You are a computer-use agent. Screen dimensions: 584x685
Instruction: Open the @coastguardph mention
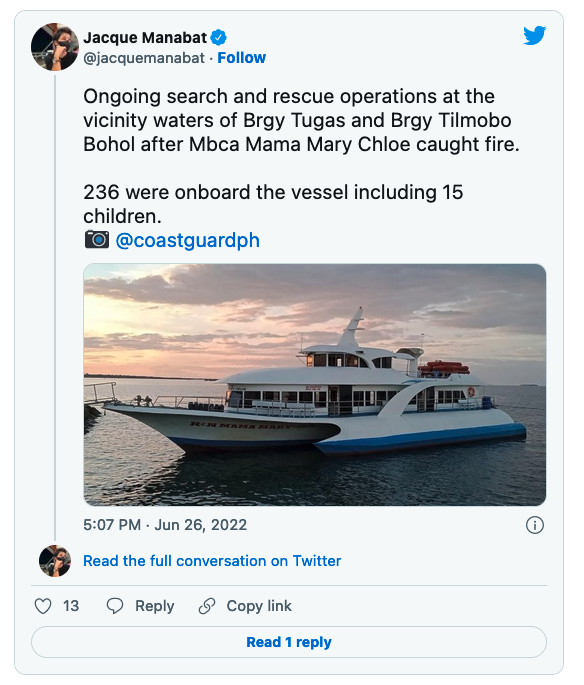pos(187,240)
